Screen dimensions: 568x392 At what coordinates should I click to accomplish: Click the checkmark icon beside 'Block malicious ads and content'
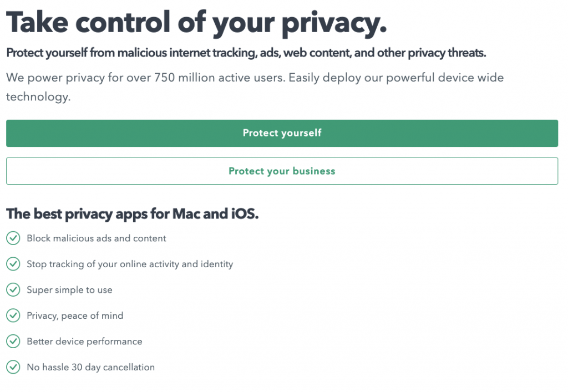coord(13,238)
